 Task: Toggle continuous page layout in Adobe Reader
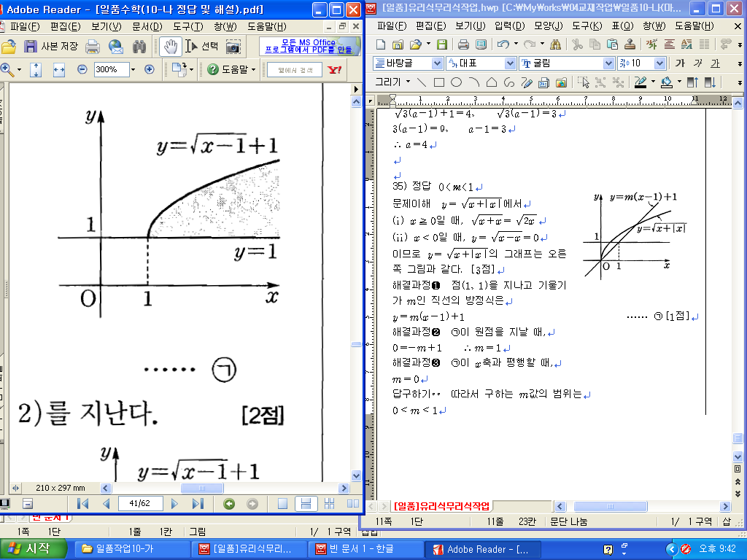click(x=306, y=504)
